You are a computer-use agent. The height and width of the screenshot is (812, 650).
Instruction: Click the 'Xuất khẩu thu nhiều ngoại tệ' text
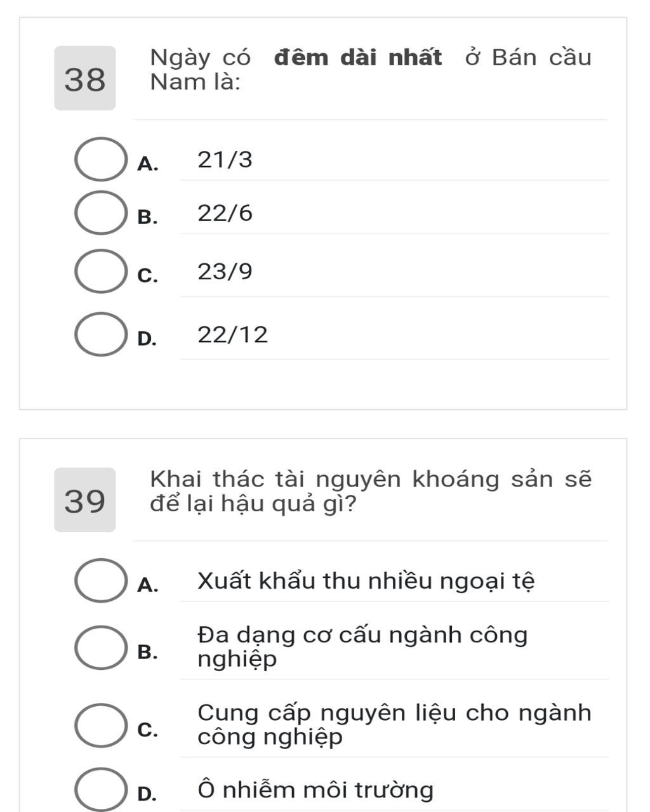pos(366,581)
